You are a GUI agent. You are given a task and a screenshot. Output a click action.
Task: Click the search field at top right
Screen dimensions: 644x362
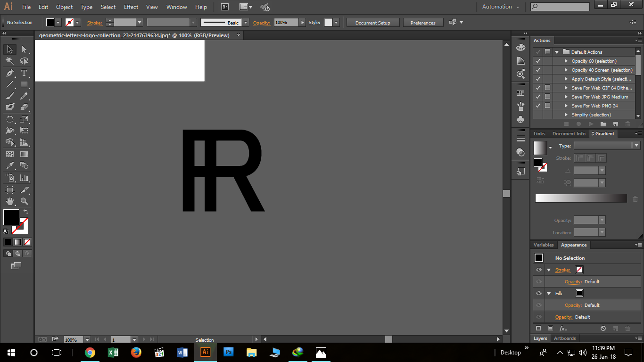click(x=560, y=7)
